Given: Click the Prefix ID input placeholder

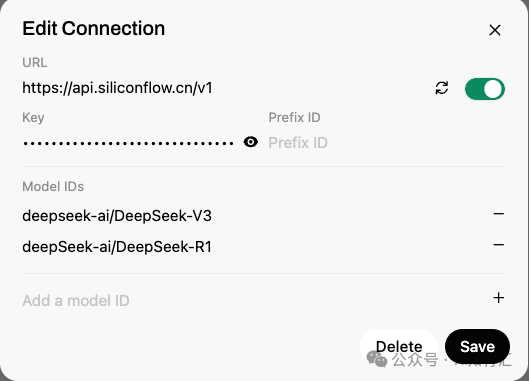Looking at the screenshot, I should point(387,143).
